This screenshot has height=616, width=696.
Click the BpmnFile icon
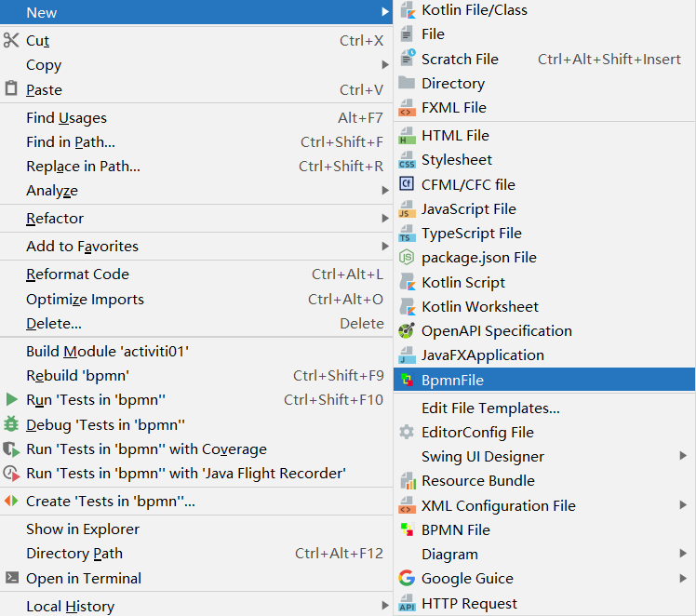pyautogui.click(x=407, y=380)
